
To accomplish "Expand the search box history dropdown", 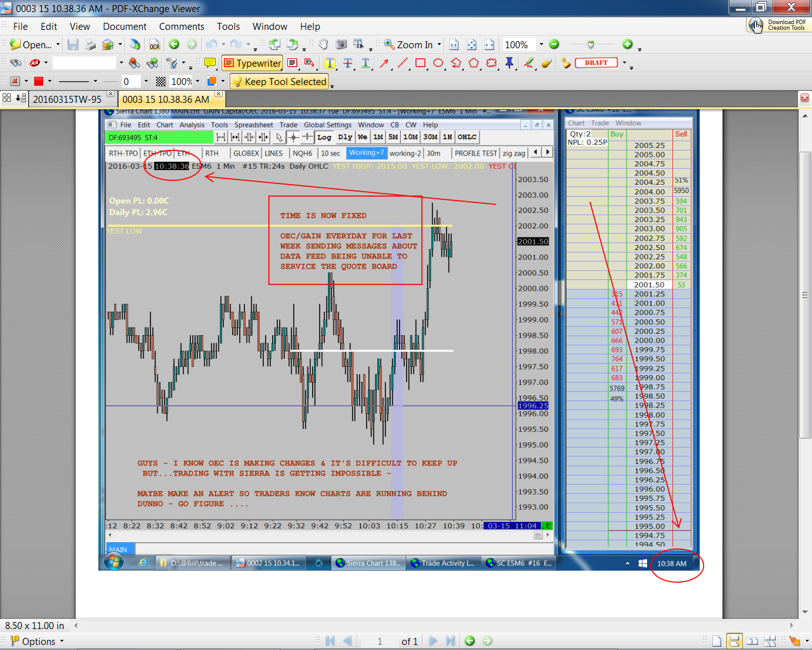I will click(121, 63).
